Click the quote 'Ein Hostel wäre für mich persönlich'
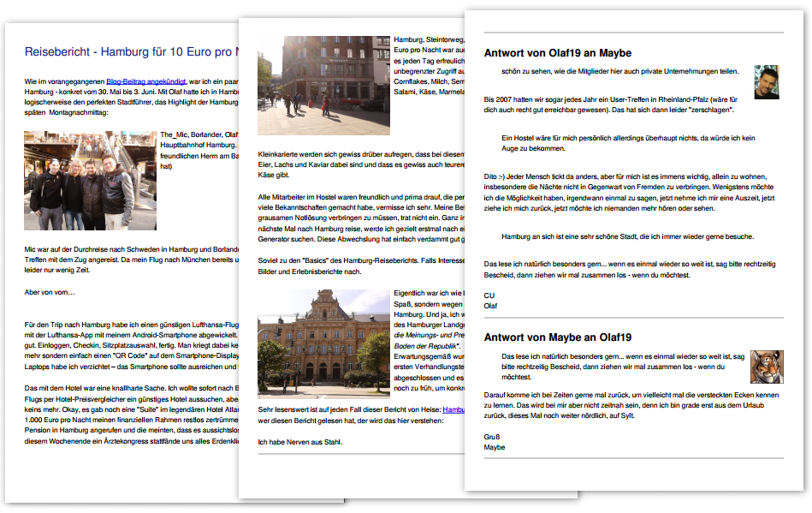 tap(628, 143)
